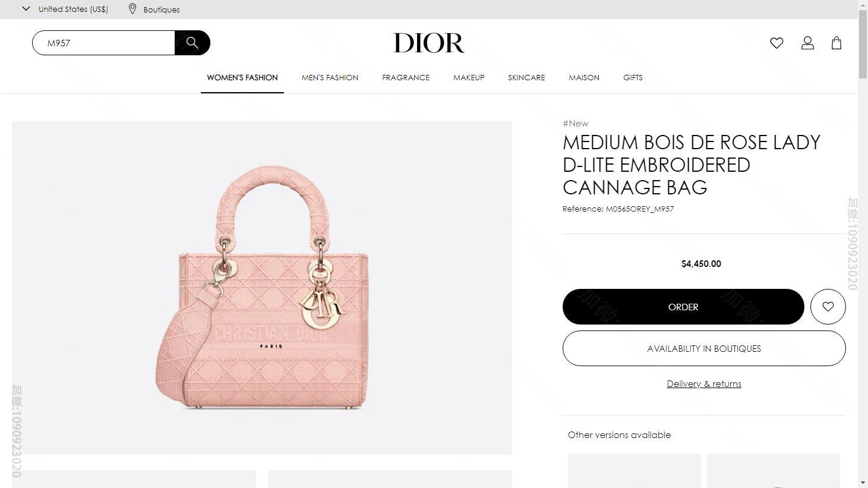Open the Men's Fashion menu
Viewport: 868px width, 488px height.
pyautogui.click(x=330, y=77)
